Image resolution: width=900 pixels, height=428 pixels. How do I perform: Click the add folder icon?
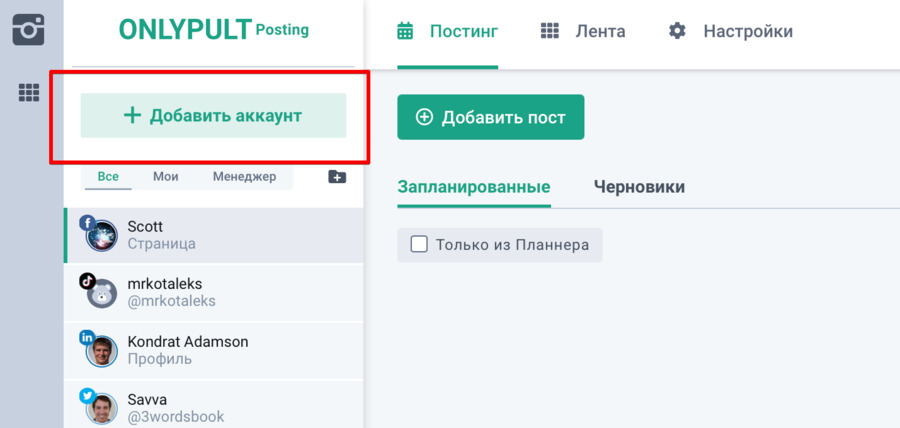pos(337,177)
